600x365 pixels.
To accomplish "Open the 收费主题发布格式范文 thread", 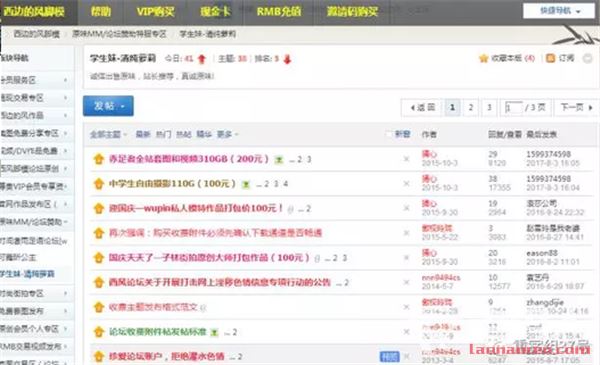I will 153,307.
